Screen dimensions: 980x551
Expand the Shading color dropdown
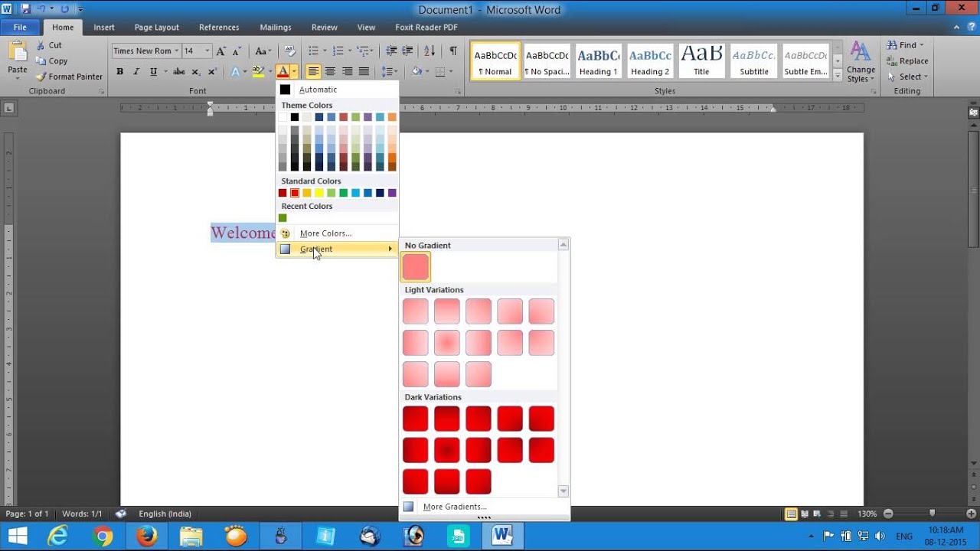(x=428, y=72)
